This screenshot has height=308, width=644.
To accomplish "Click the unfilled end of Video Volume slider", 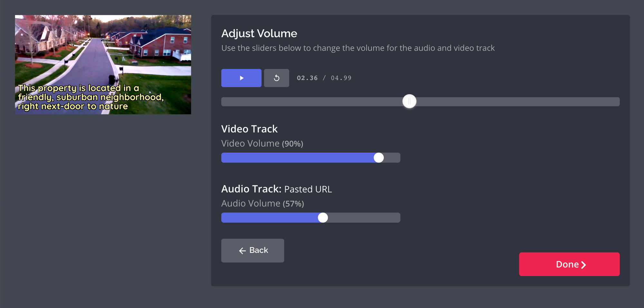I will [x=392, y=158].
